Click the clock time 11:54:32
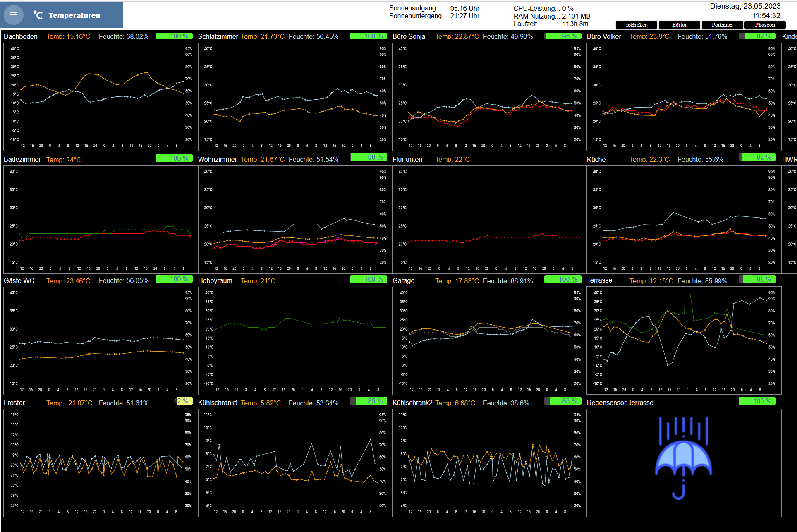Image resolution: width=797 pixels, height=532 pixels. click(x=766, y=16)
